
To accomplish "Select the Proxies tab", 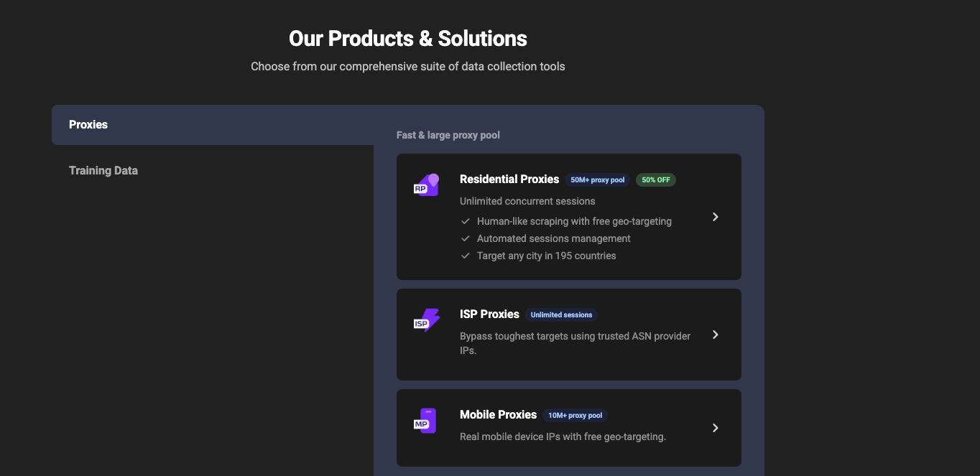I will pyautogui.click(x=88, y=125).
